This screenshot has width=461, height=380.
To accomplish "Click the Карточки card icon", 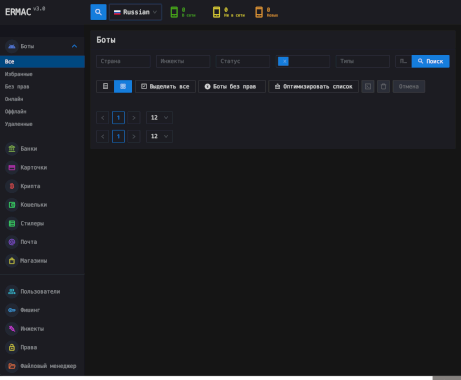I will (x=12, y=167).
